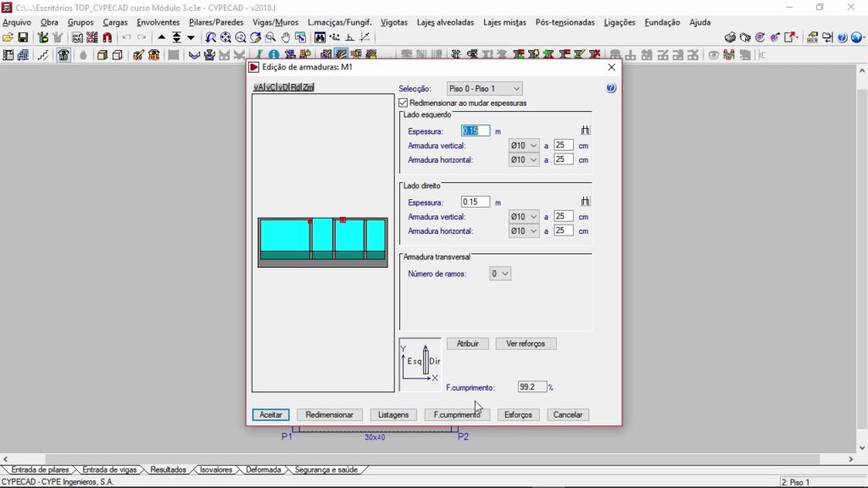This screenshot has height=488, width=868.
Task: Click the save (floppy disk) toolbar icon
Action: [23, 37]
